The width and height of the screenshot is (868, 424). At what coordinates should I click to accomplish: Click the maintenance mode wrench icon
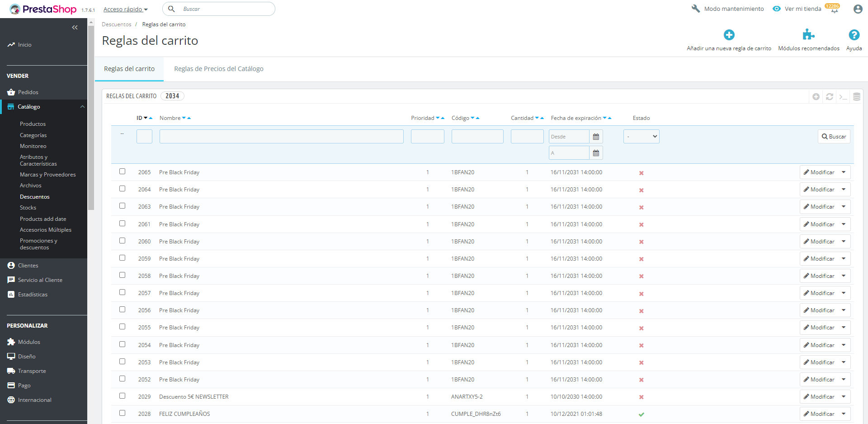pyautogui.click(x=696, y=9)
